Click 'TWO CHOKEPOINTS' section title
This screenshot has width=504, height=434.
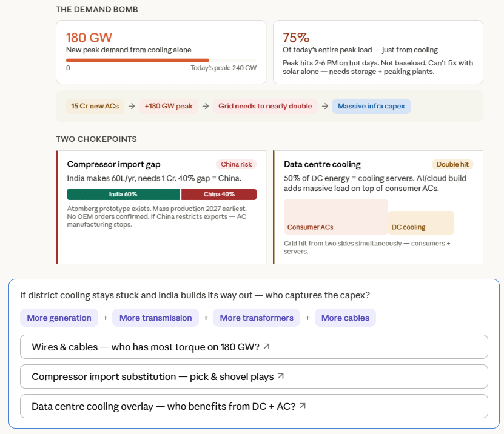tap(96, 139)
